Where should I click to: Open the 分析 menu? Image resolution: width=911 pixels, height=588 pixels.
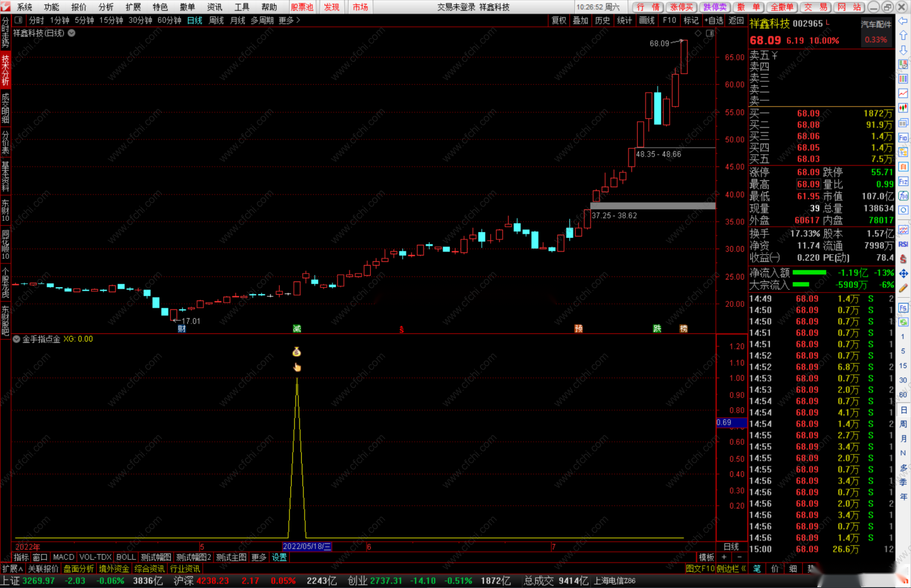pos(106,7)
